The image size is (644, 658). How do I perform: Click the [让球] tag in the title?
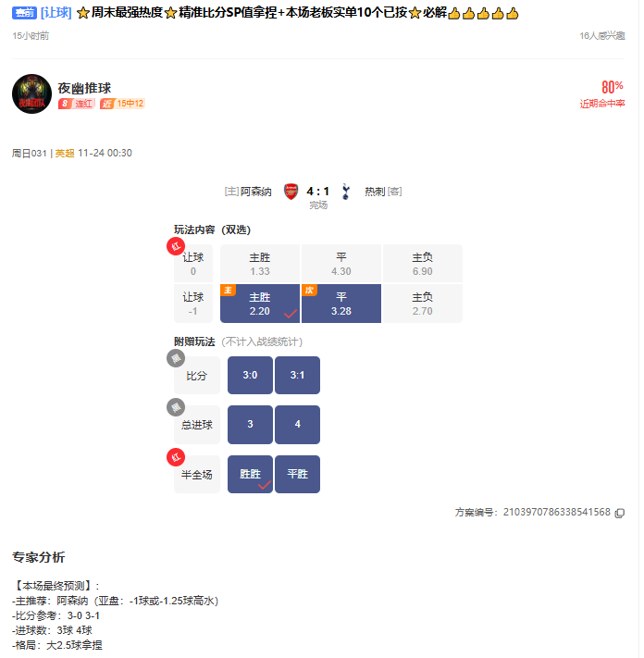(56, 13)
